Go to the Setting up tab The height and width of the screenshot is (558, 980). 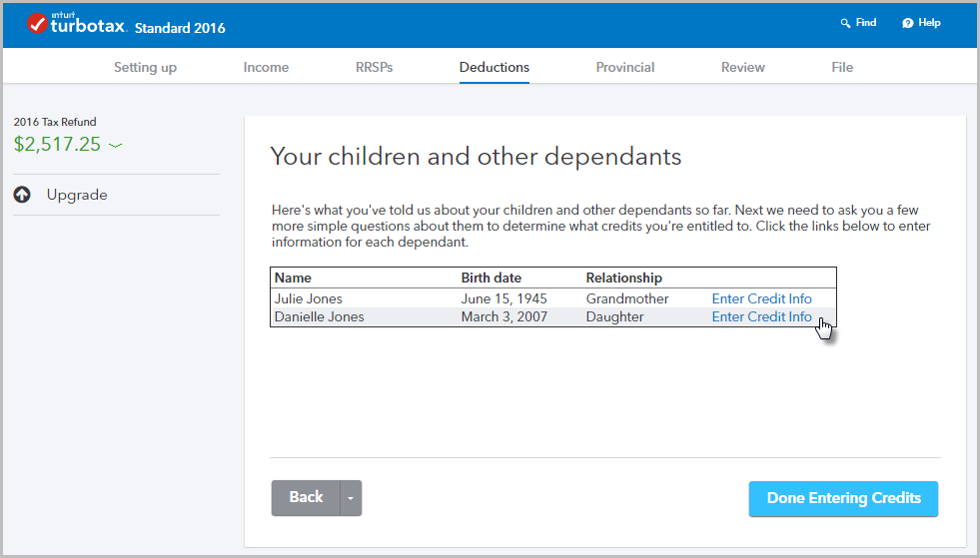[x=145, y=67]
